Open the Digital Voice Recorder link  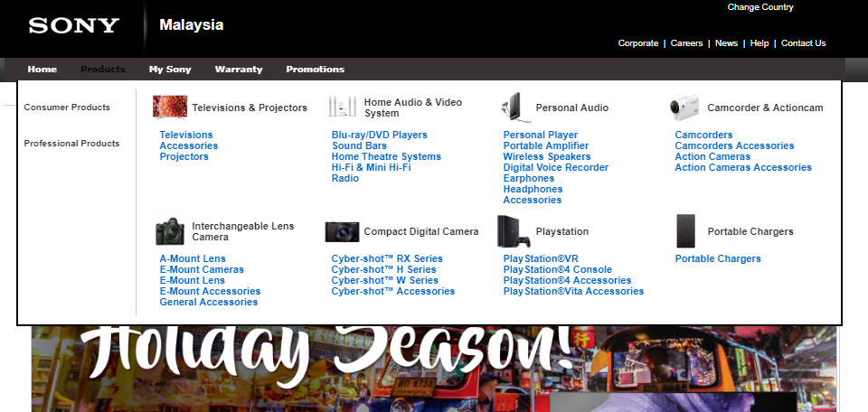(555, 168)
